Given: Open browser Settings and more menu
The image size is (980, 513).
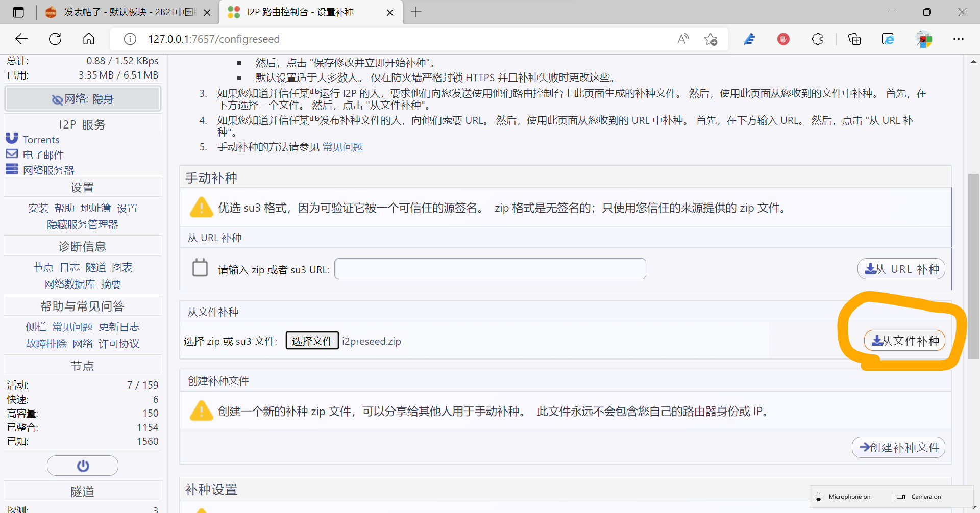Looking at the screenshot, I should pos(959,39).
